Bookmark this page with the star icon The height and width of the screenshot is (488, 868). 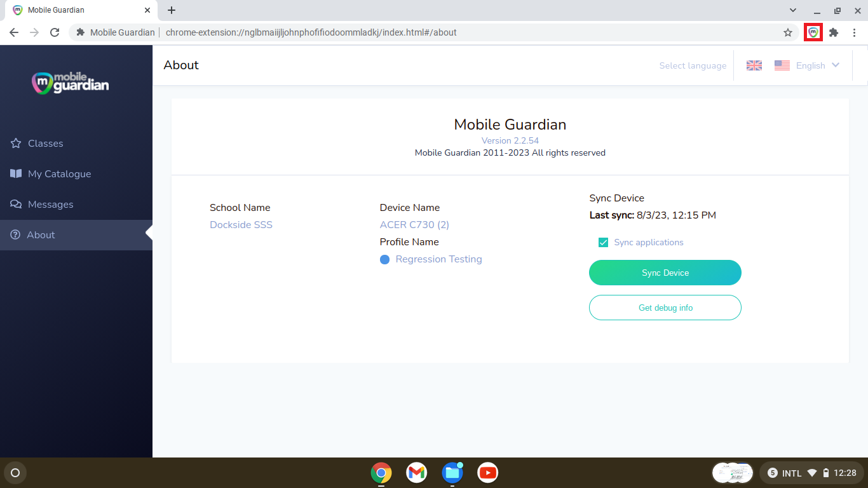click(x=788, y=32)
